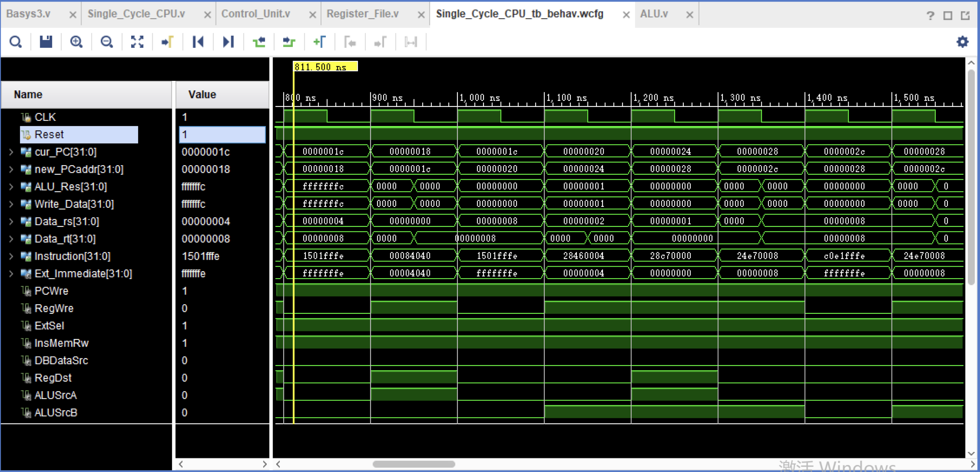Viewport: 980px width, 472px height.
Task: Save the waveform configuration
Action: [x=46, y=42]
